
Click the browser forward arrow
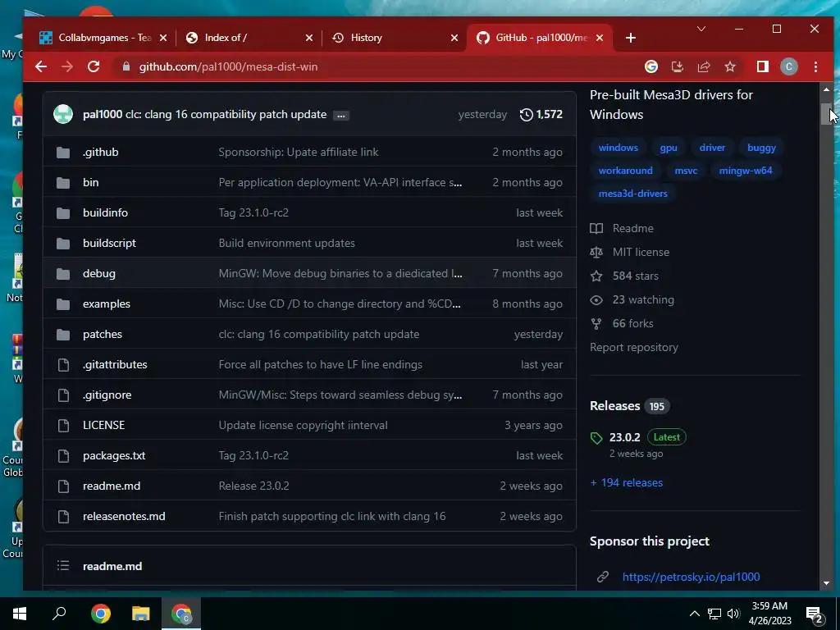67,66
